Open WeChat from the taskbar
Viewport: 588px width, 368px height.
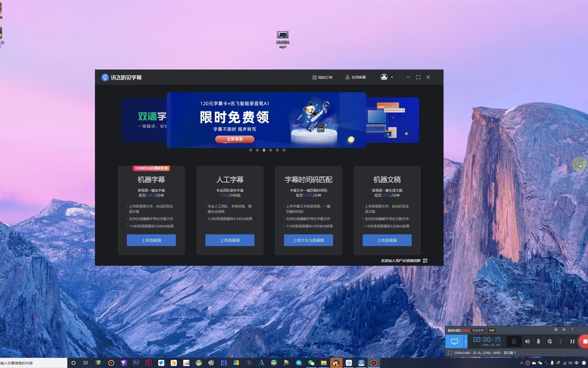click(x=311, y=363)
